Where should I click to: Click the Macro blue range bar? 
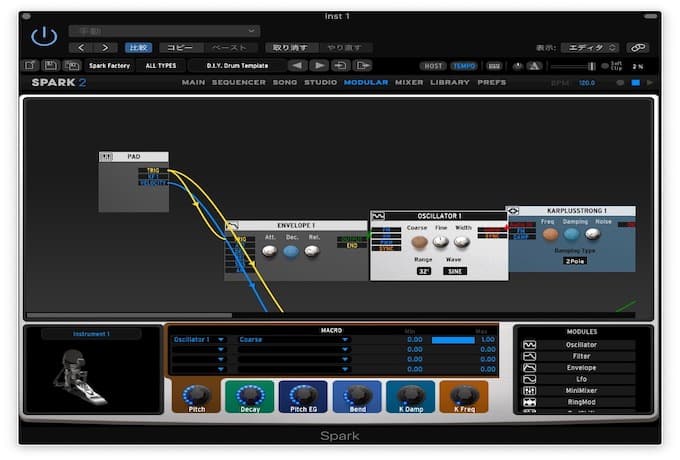[453, 340]
